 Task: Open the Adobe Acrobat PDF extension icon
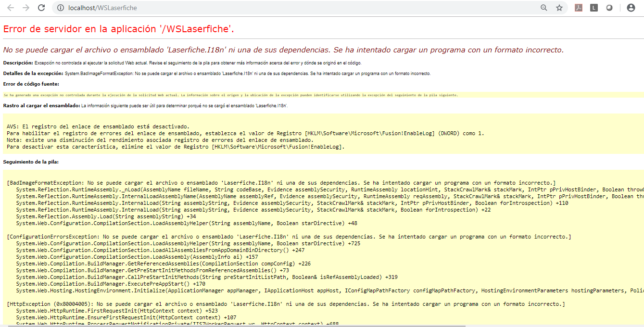[x=579, y=8]
